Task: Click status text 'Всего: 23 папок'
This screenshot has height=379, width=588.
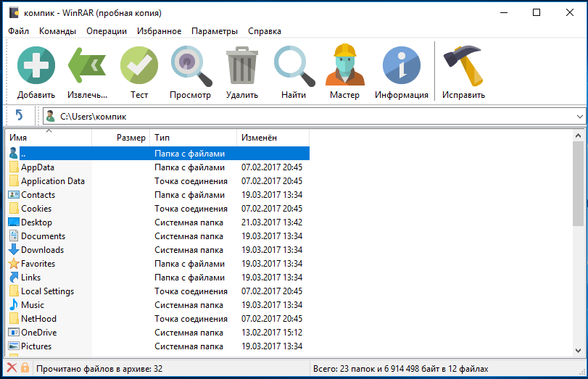Action: click(x=344, y=369)
